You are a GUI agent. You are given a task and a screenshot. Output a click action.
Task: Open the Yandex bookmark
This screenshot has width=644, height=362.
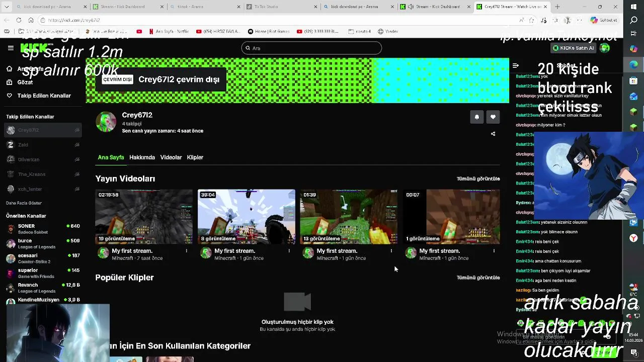coord(388,31)
